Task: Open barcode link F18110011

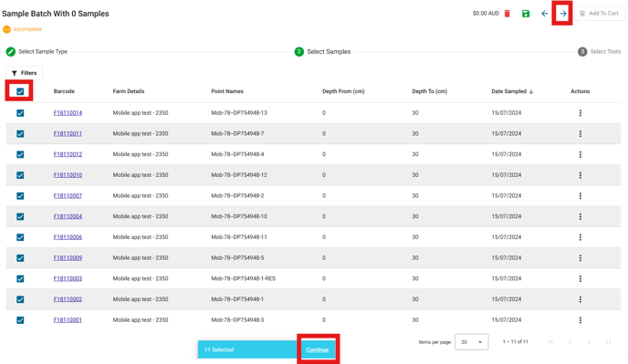Action: coord(68,134)
